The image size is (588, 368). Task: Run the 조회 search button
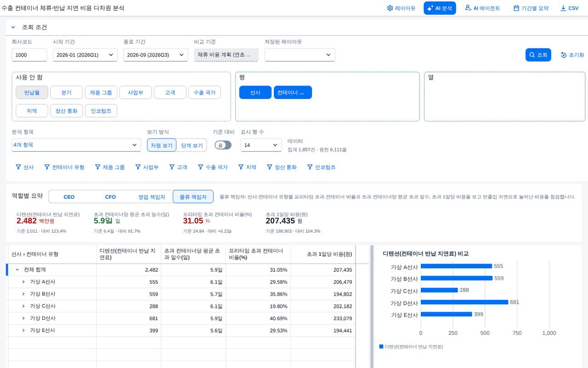pos(538,55)
